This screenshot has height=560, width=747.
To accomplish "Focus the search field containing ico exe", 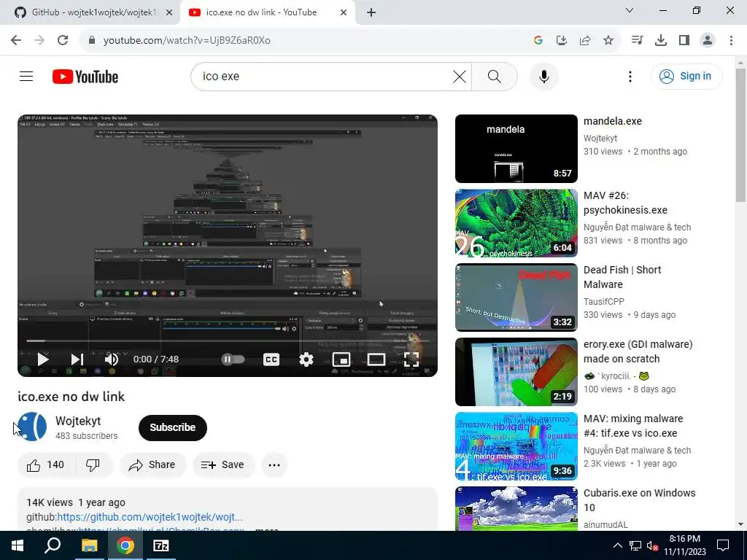I will [x=324, y=76].
